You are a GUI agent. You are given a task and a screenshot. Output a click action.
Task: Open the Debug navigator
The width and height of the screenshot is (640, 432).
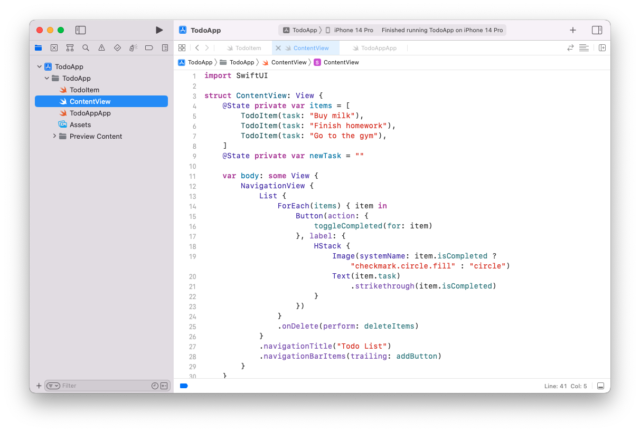click(133, 48)
